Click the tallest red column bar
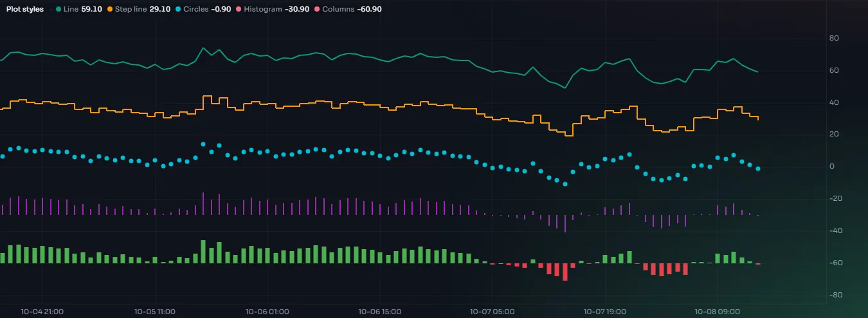The height and width of the screenshot is (318, 868). pos(565,272)
